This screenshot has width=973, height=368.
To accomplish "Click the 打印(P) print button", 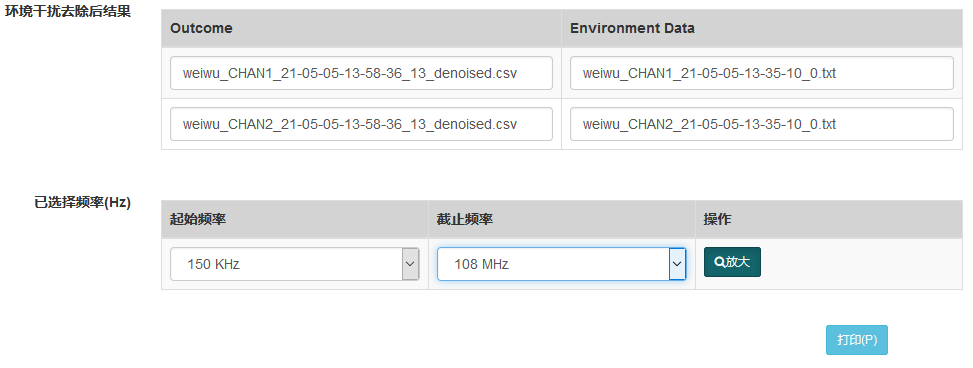I will (856, 340).
